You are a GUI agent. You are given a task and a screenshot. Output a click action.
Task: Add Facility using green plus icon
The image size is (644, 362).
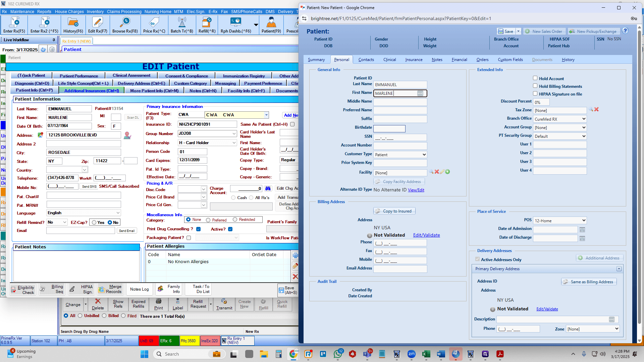447,172
